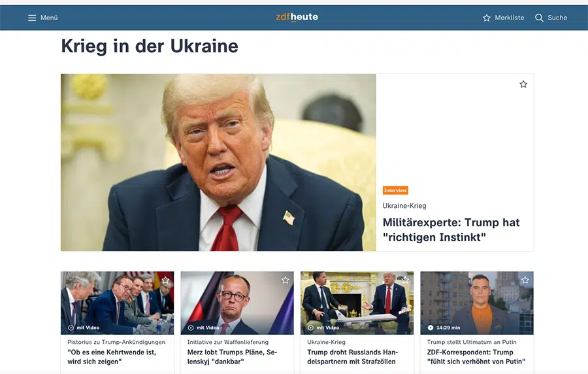Open article "Ob es eine Kehrtwende ist"

pos(112,357)
